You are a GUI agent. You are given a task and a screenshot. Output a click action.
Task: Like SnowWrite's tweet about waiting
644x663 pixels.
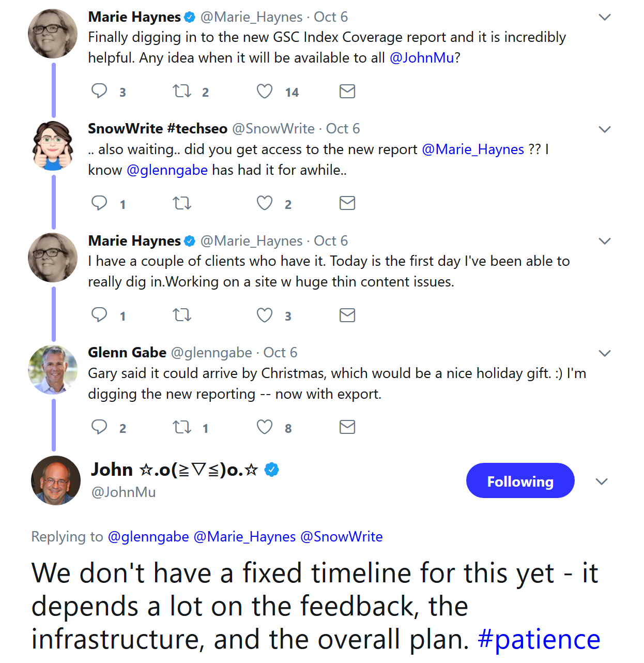[265, 203]
